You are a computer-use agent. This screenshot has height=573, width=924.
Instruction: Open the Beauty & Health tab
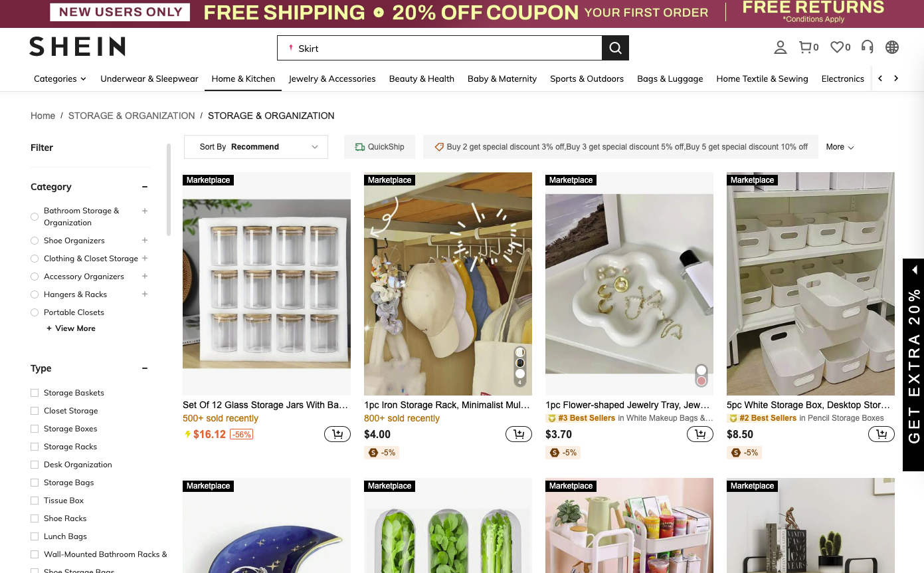421,78
